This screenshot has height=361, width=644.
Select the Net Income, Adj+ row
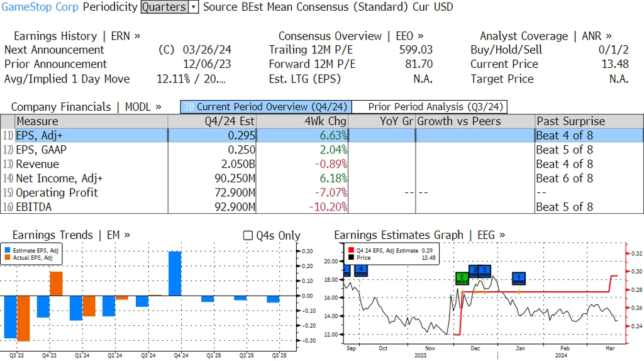pyautogui.click(x=321, y=179)
